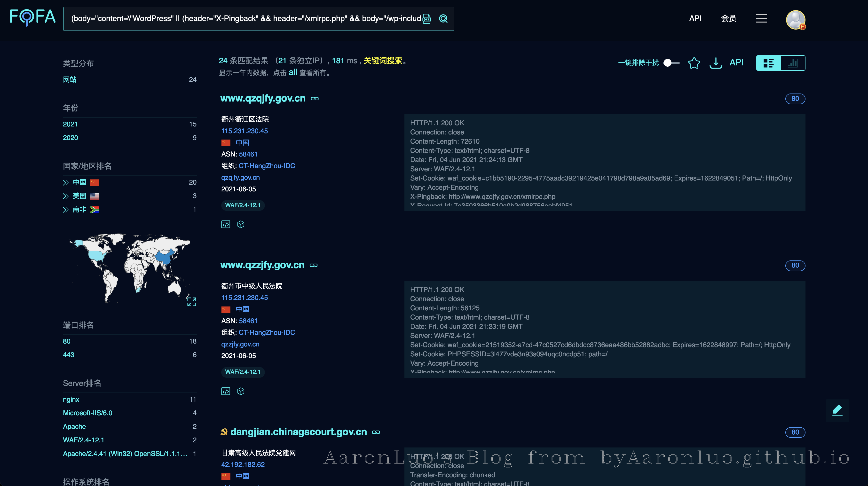Click the search magnifier icon
Image resolution: width=868 pixels, height=486 pixels.
click(x=443, y=19)
